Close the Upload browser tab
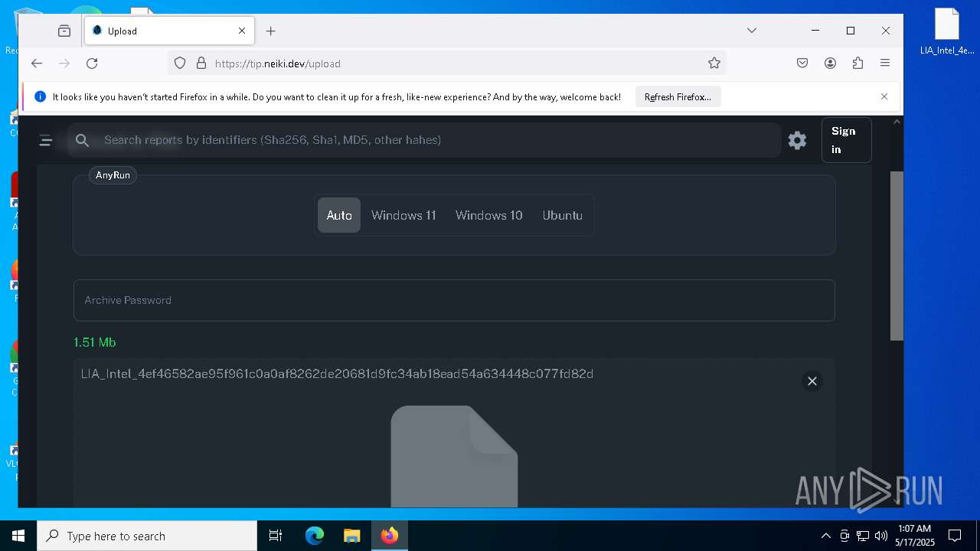The image size is (980, 551). pyautogui.click(x=242, y=31)
